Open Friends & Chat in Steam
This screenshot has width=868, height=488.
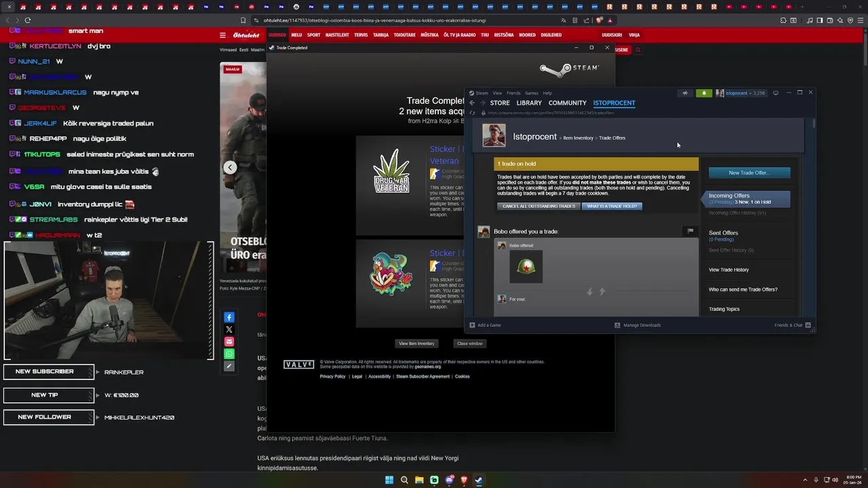792,325
